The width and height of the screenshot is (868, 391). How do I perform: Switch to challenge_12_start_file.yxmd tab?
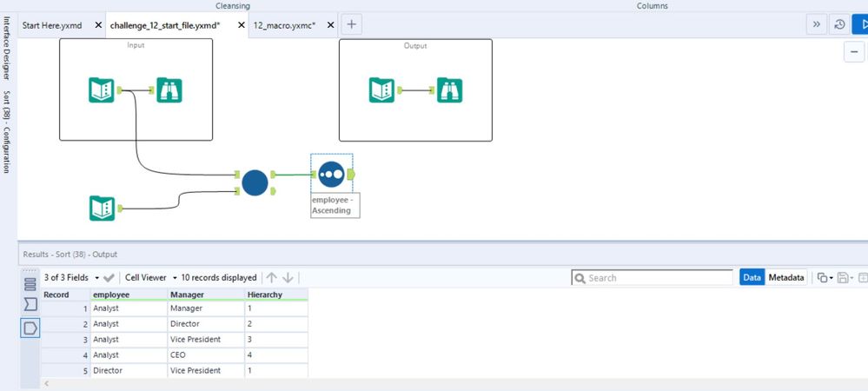click(x=165, y=25)
